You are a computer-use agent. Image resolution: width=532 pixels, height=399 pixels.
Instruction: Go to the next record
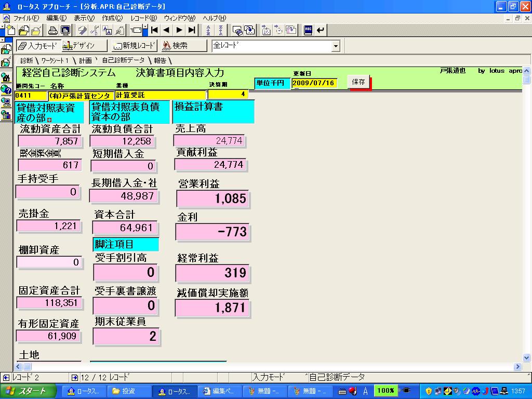tap(179, 30)
